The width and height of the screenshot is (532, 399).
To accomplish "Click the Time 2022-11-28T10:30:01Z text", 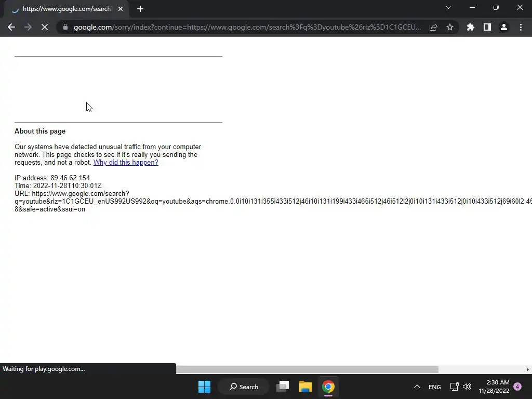I will (58, 185).
